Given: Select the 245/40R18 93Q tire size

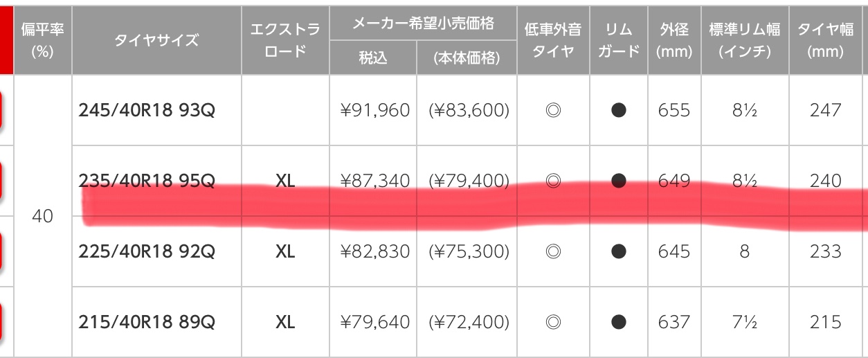Looking at the screenshot, I should coord(147,110).
